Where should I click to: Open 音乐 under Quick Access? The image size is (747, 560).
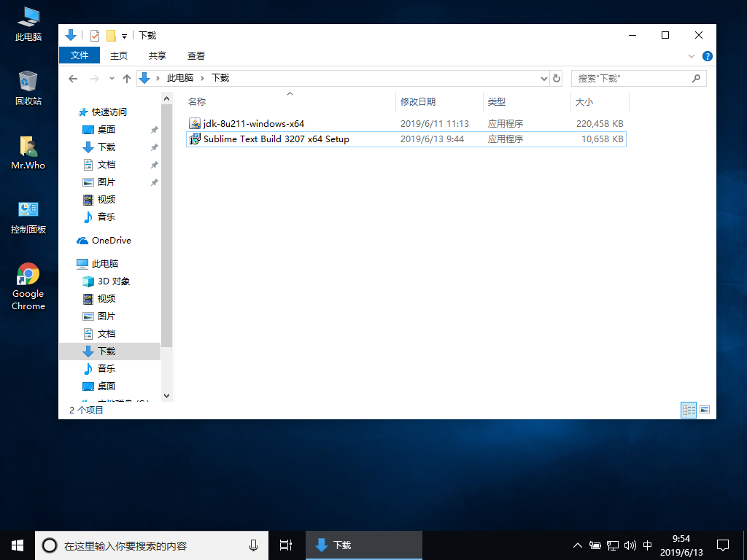107,217
